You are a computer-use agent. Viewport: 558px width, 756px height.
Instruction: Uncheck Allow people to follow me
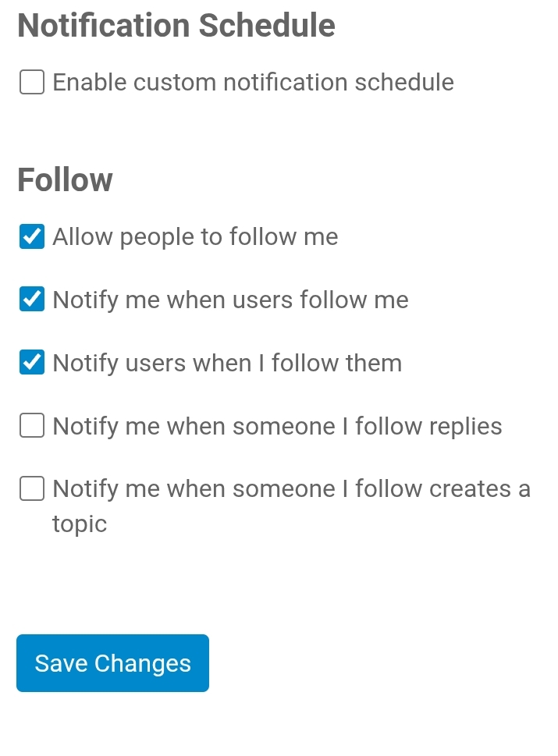pyautogui.click(x=32, y=236)
